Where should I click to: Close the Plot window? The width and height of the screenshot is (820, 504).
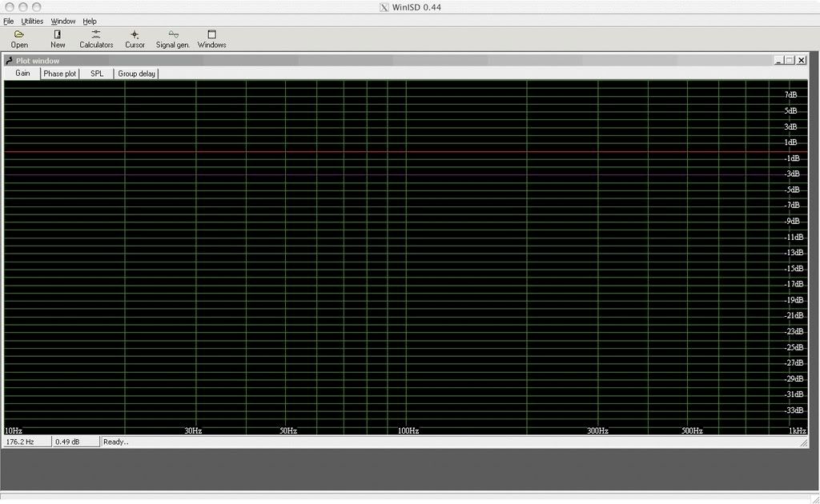click(x=802, y=60)
